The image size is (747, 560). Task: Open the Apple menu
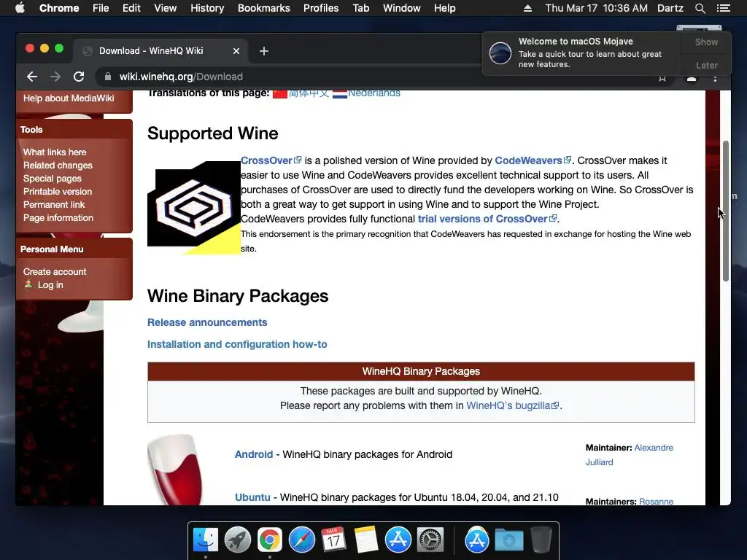coord(20,8)
